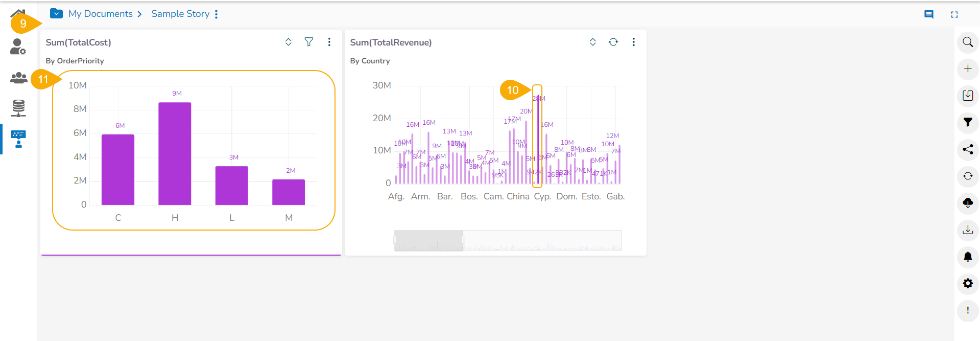980x341 pixels.
Task: Open the filter funnel on Sum(TotalCost) chart
Action: pos(308,42)
